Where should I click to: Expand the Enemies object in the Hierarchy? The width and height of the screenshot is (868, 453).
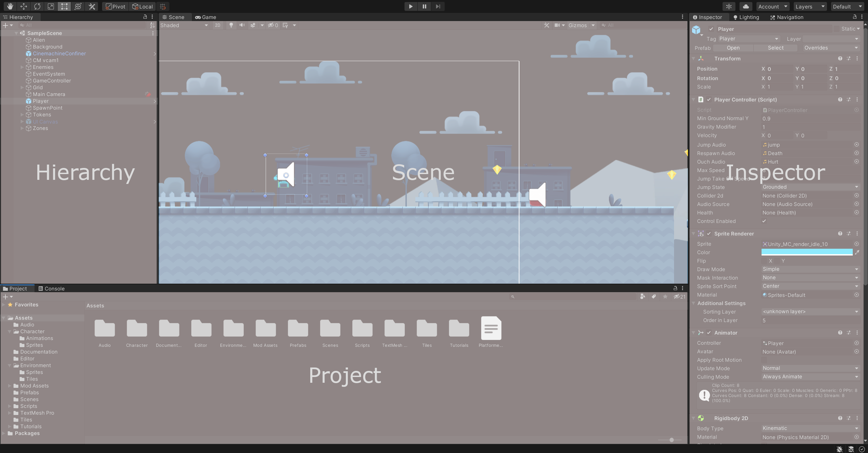22,67
